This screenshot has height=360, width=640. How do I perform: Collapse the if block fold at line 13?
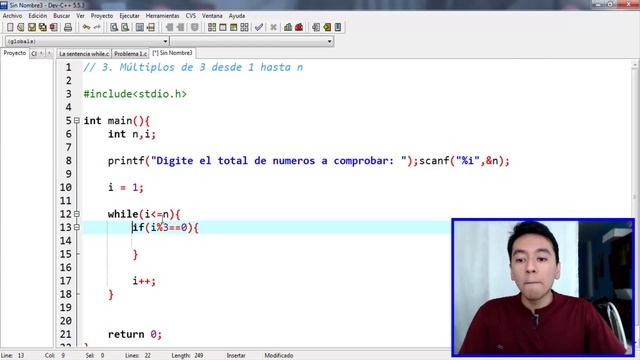pyautogui.click(x=77, y=227)
